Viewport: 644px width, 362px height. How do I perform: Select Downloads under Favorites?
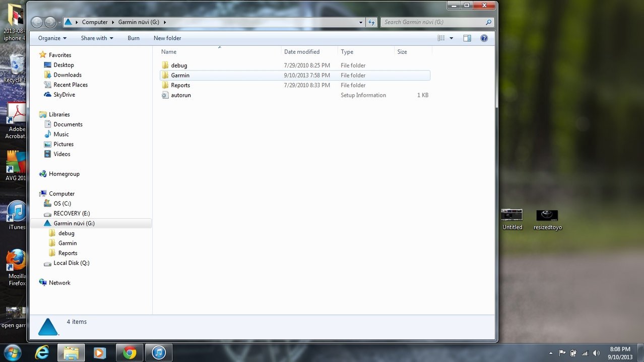[68, 75]
